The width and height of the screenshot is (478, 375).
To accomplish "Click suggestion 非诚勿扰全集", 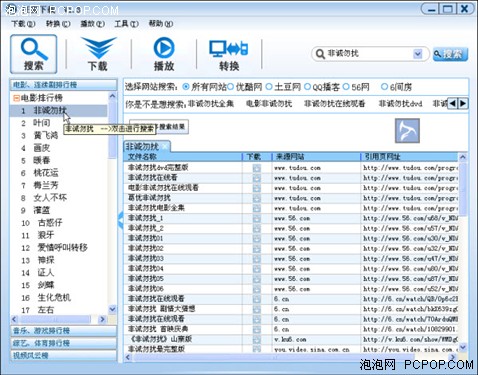I will [211, 104].
